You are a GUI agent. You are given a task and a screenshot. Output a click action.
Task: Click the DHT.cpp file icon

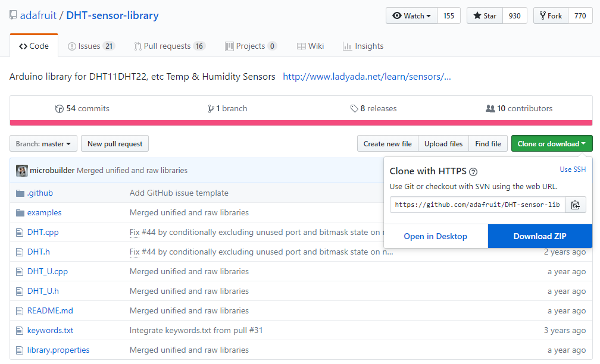pos(19,232)
